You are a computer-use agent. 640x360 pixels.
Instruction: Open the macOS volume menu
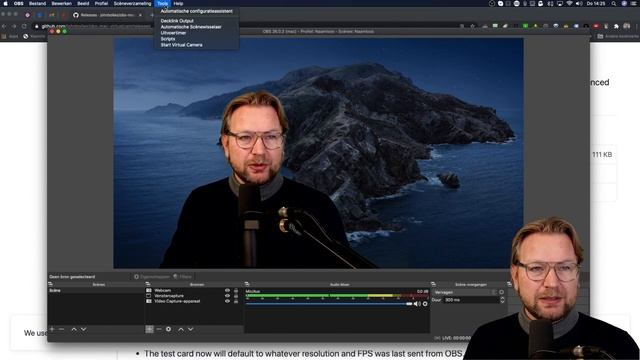pos(579,3)
